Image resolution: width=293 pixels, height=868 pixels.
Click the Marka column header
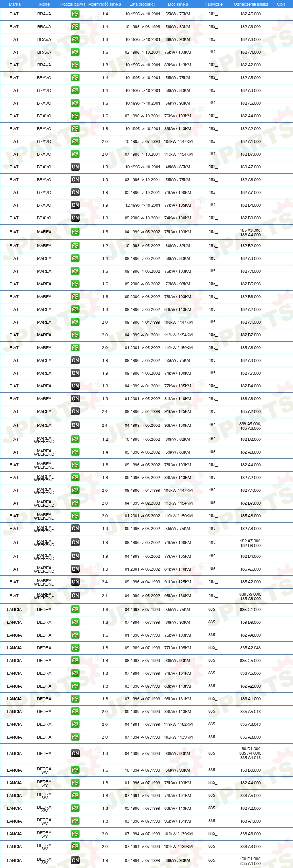coord(15,4)
